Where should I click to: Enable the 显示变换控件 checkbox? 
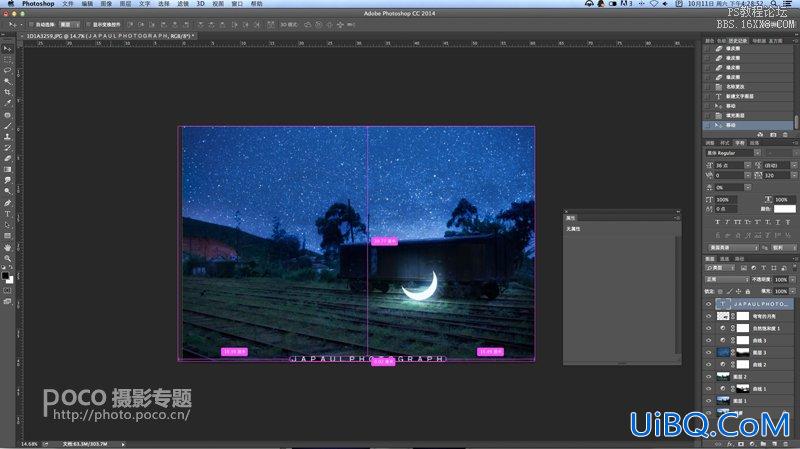point(88,24)
